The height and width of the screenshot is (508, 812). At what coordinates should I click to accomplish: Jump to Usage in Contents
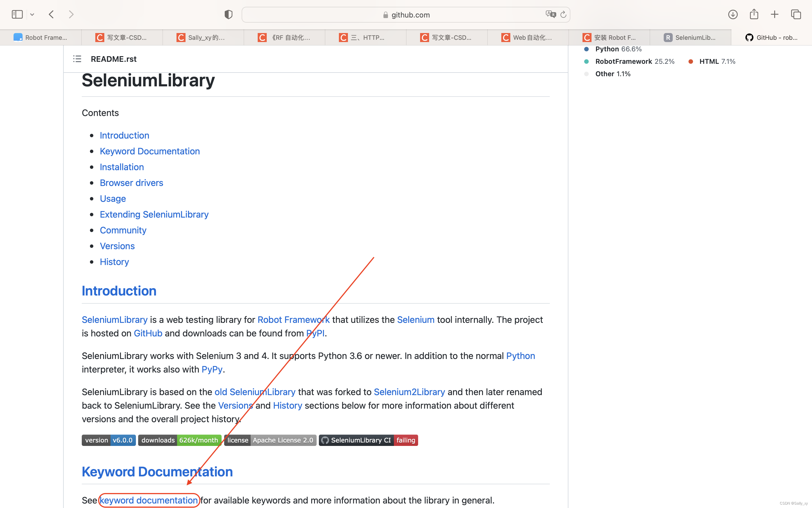pyautogui.click(x=113, y=199)
